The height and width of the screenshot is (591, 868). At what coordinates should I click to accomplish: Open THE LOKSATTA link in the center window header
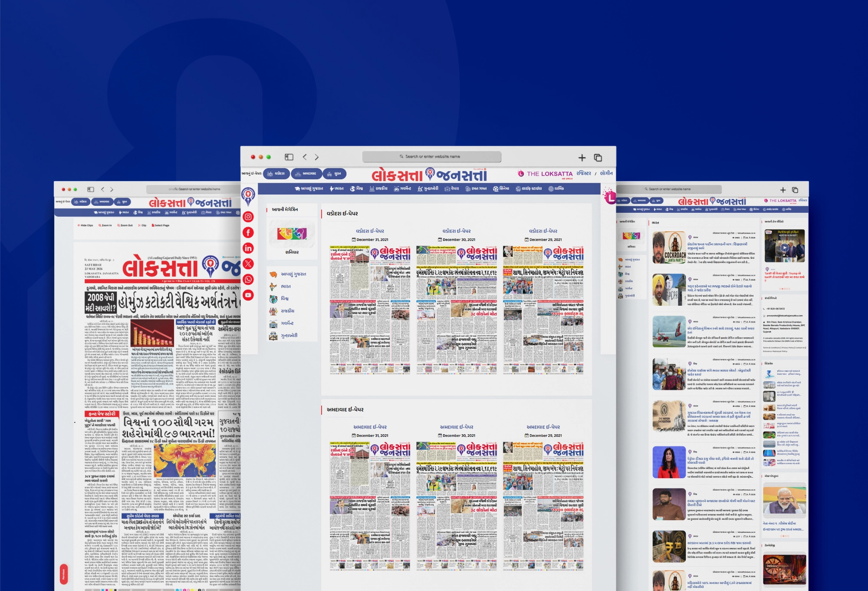(545, 174)
